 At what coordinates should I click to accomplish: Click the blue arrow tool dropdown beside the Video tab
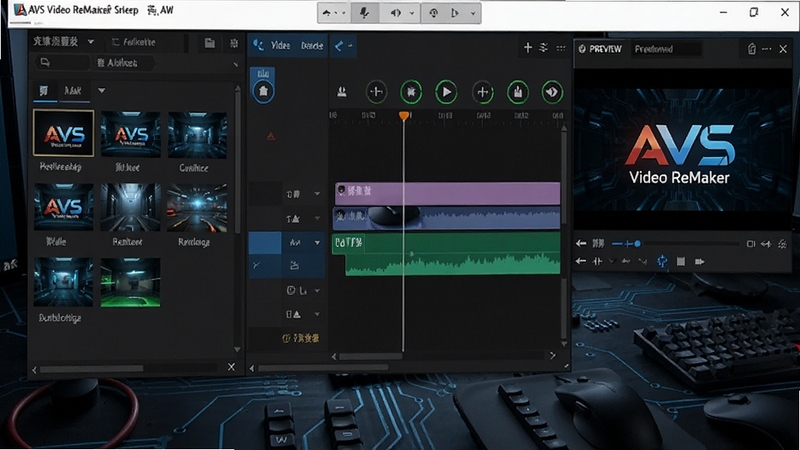(343, 46)
